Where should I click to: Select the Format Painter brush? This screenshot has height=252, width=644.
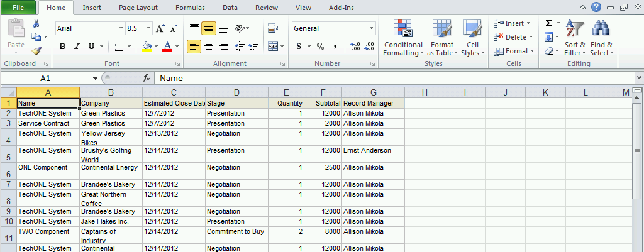pyautogui.click(x=36, y=51)
